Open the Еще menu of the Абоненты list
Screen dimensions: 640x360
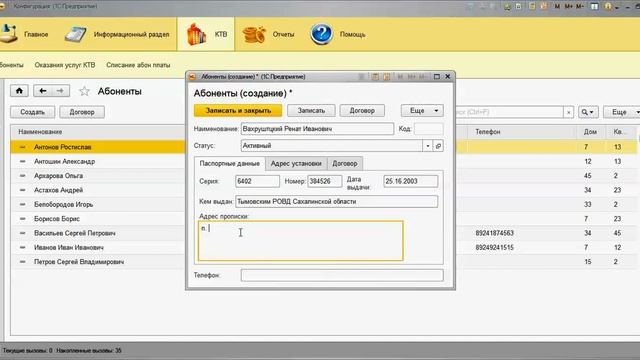(622, 112)
